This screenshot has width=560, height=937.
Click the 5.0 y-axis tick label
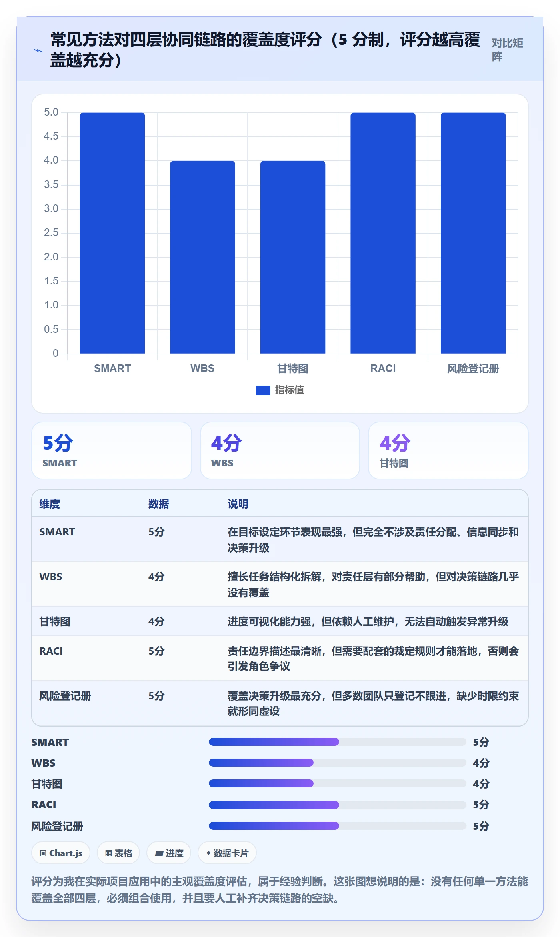(51, 112)
